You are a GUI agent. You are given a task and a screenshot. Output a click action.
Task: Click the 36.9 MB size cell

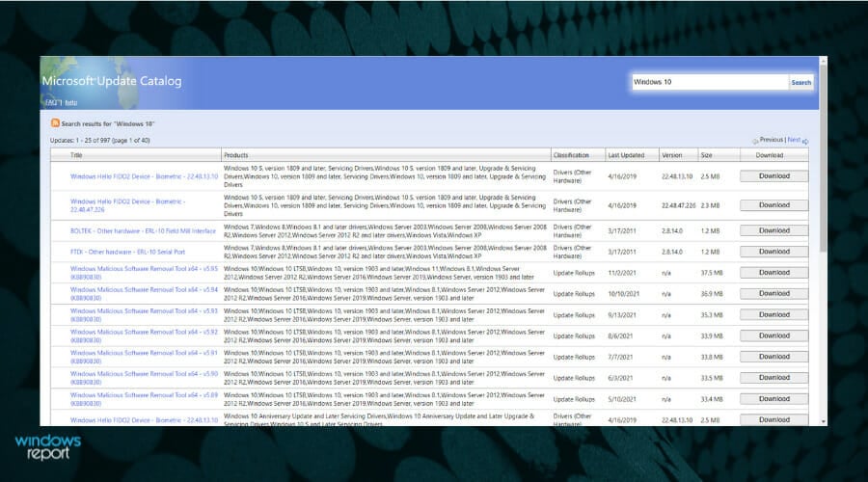[712, 294]
